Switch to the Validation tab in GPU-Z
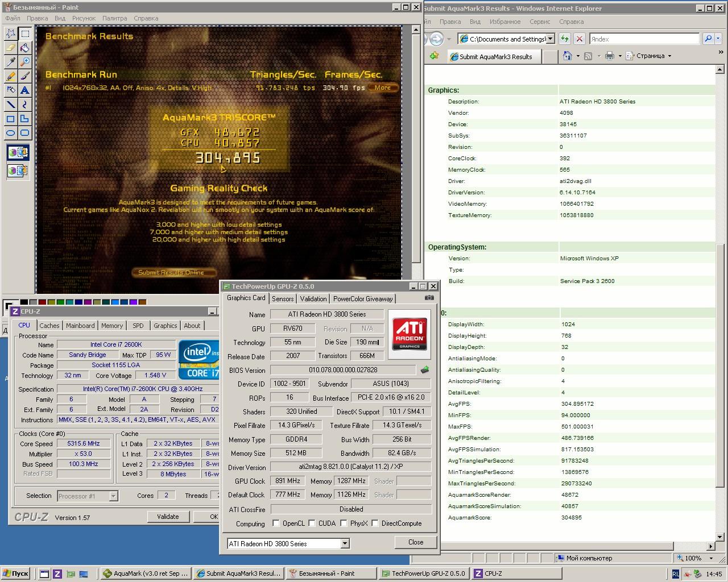This screenshot has height=582, width=728. [x=313, y=299]
